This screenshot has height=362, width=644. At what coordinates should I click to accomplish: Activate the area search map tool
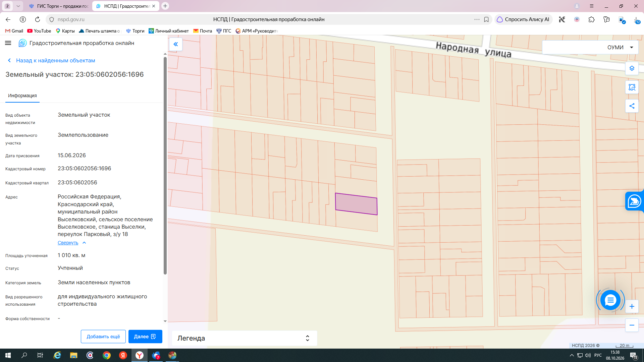coord(632,87)
